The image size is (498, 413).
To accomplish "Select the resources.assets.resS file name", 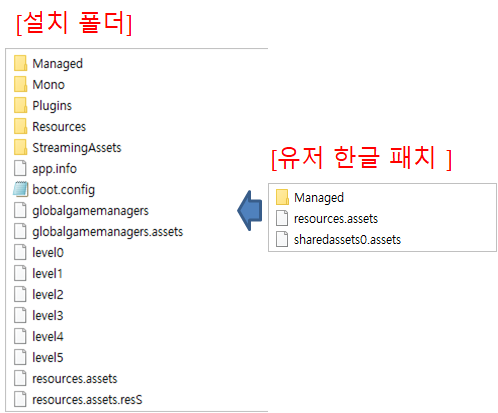I will [87, 400].
